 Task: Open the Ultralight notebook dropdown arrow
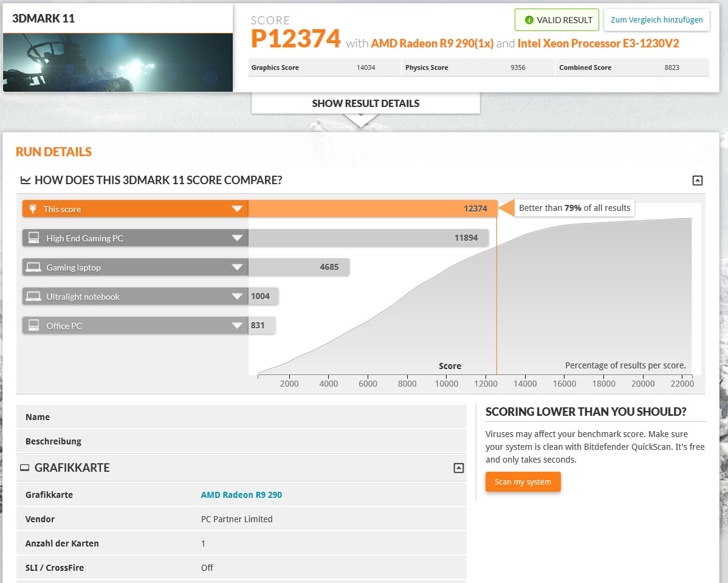237,297
